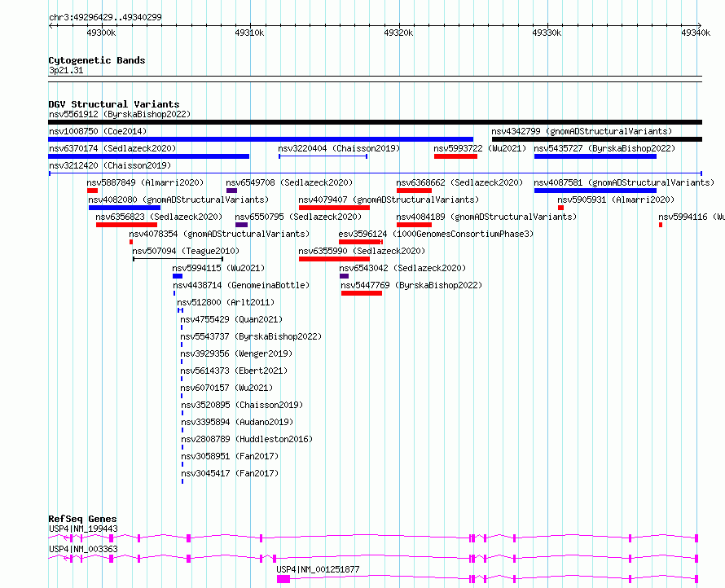This screenshot has height=588, width=725.
Task: Click the blue nsv5435727 variant bar
Action: pyautogui.click(x=595, y=156)
